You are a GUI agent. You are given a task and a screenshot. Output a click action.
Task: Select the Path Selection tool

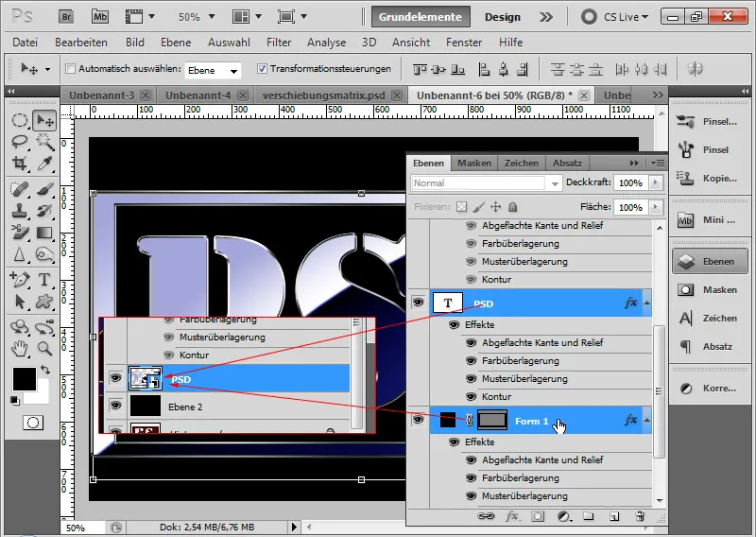[20, 302]
